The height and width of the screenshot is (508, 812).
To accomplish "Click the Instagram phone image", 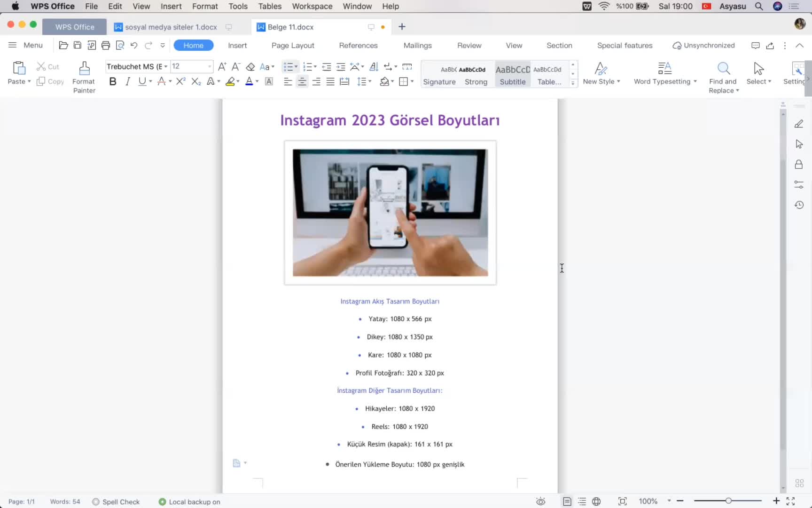I will pyautogui.click(x=390, y=213).
